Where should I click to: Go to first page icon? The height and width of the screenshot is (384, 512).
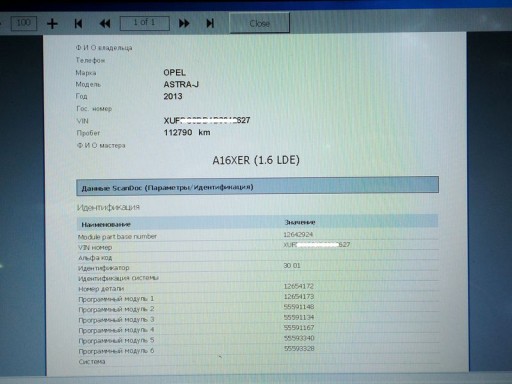pyautogui.click(x=78, y=23)
